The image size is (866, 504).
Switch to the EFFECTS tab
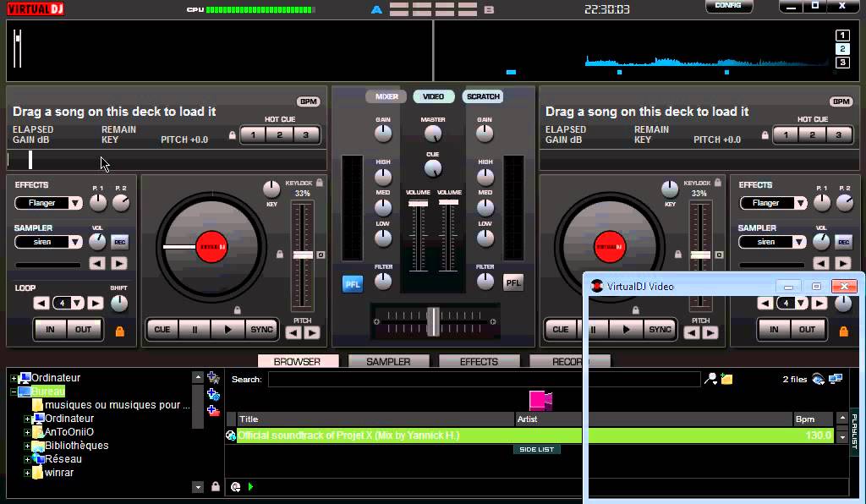click(479, 362)
